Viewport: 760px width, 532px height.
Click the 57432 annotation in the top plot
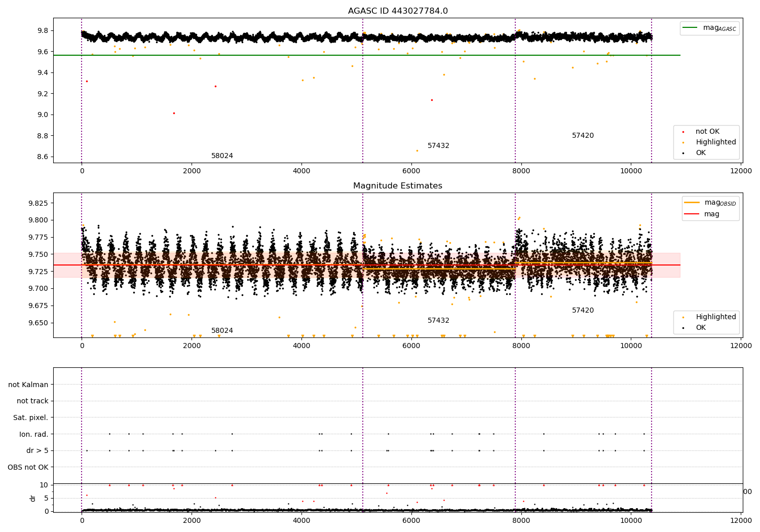coord(438,146)
